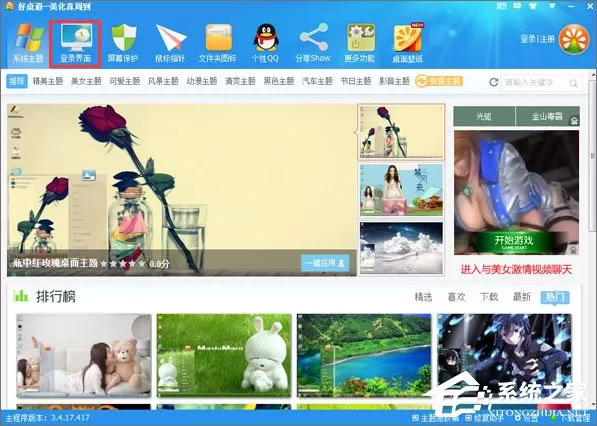The width and height of the screenshot is (597, 426).
Task: Switch to the 美女主题 category tab
Action: [x=86, y=81]
